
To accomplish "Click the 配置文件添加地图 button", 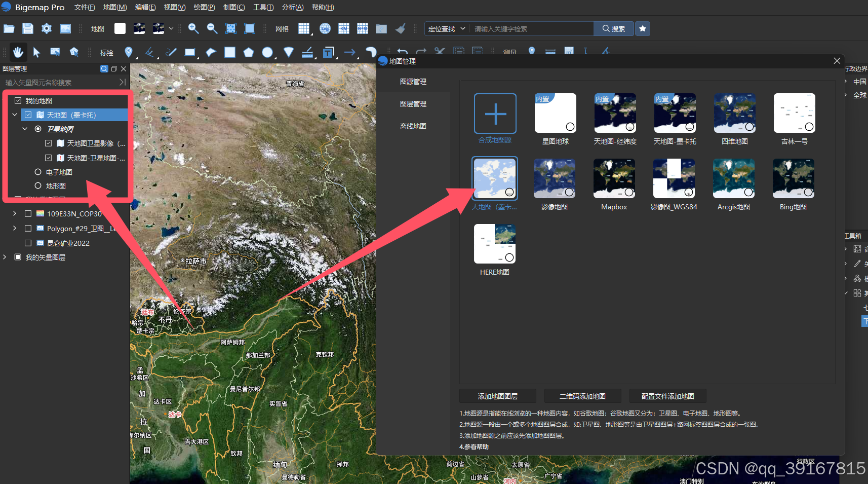I will [x=667, y=396].
